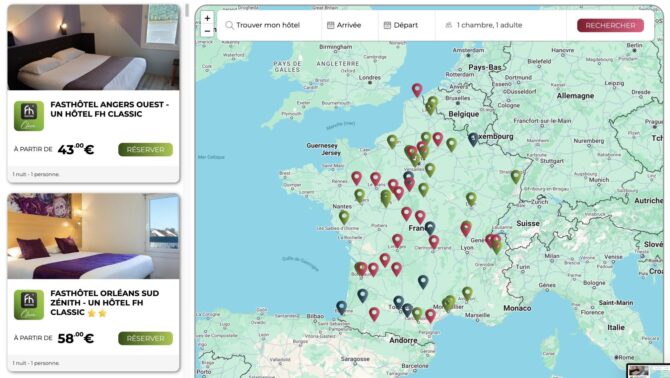Select the green pin south of Nantes
The image size is (670, 378).
(344, 217)
